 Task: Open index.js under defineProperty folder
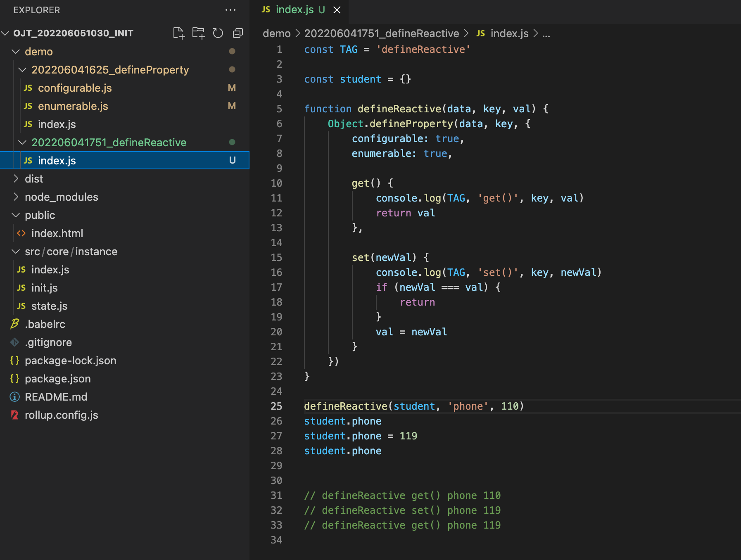pyautogui.click(x=125, y=124)
